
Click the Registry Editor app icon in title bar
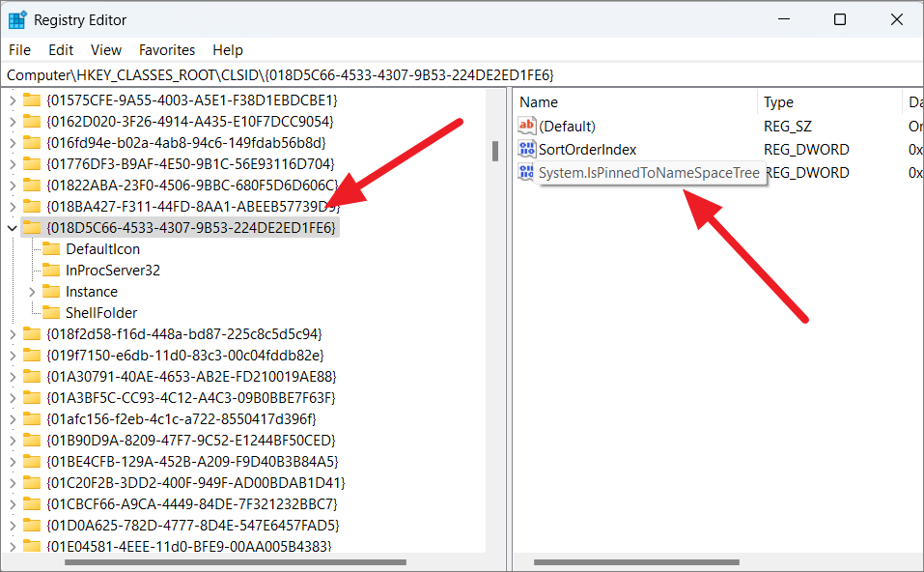coord(17,20)
